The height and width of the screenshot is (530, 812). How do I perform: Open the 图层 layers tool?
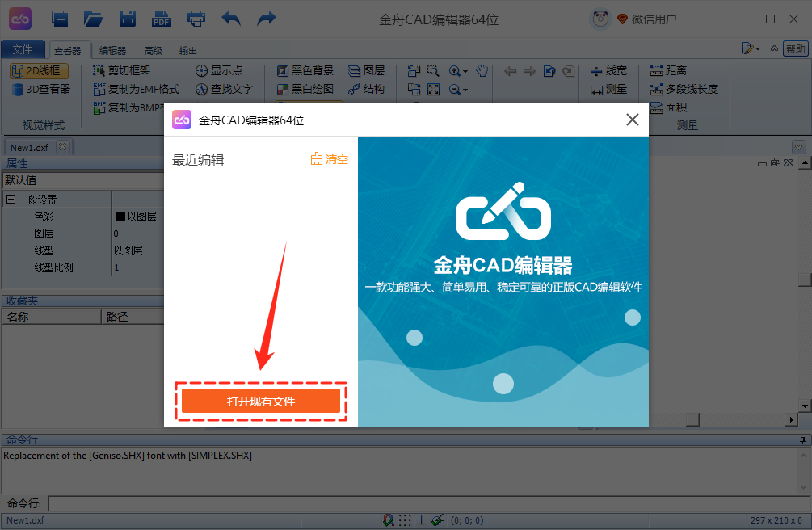pyautogui.click(x=366, y=70)
